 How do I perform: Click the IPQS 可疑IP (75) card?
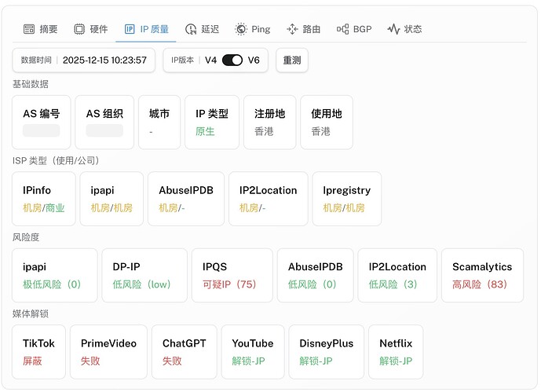[232, 276]
